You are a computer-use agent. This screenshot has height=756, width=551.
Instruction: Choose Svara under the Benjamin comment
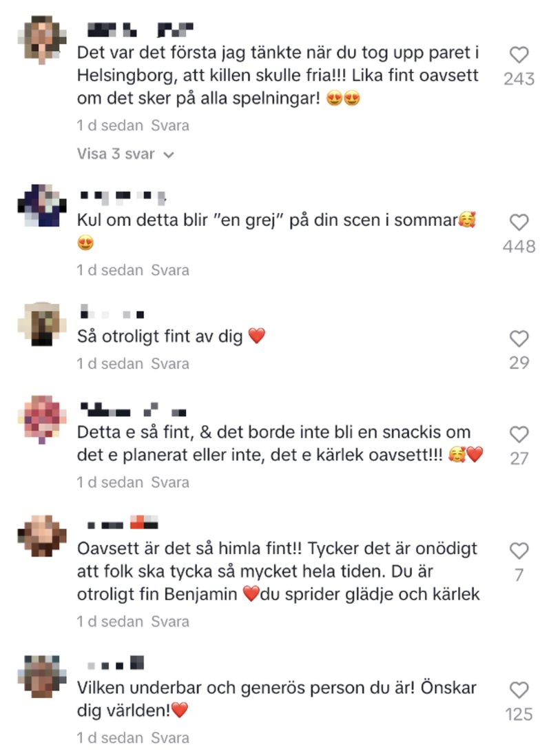pos(169,622)
